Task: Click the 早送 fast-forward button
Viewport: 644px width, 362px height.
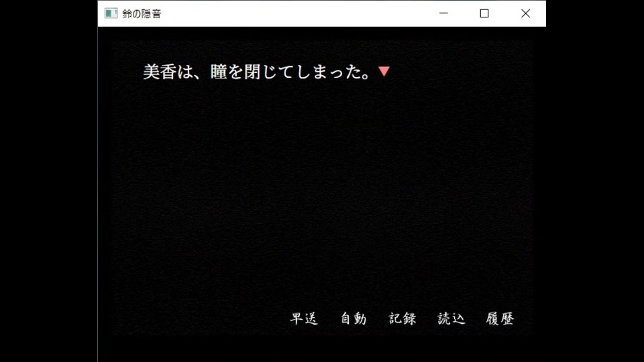Action: point(304,318)
